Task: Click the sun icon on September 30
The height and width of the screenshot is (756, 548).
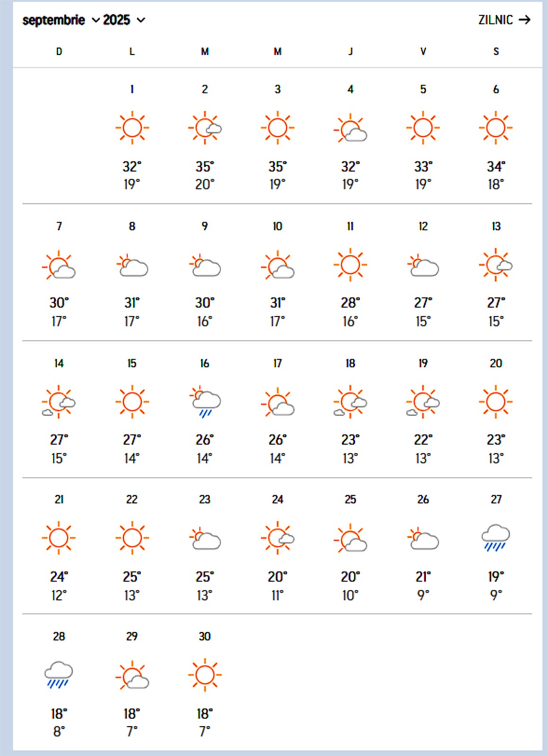Action: click(205, 675)
